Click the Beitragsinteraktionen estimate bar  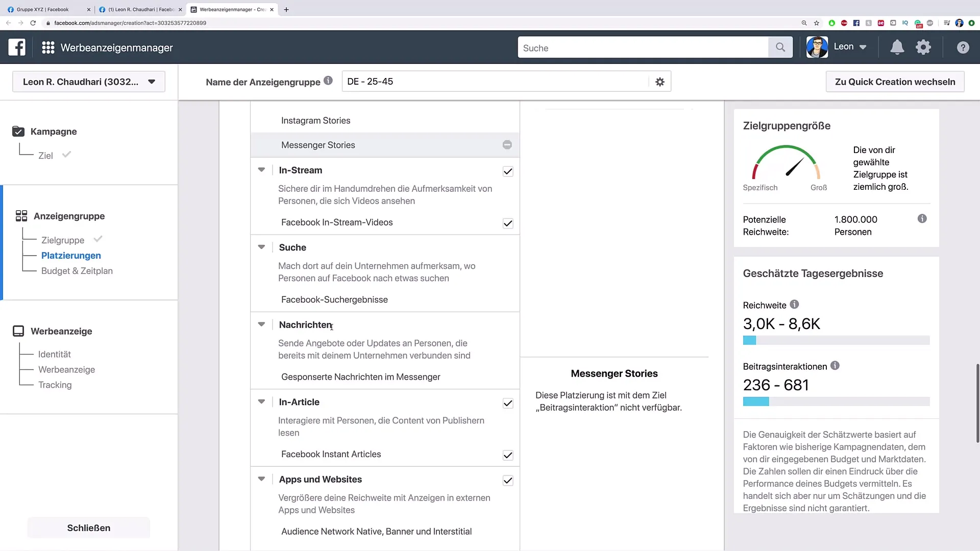pos(836,402)
